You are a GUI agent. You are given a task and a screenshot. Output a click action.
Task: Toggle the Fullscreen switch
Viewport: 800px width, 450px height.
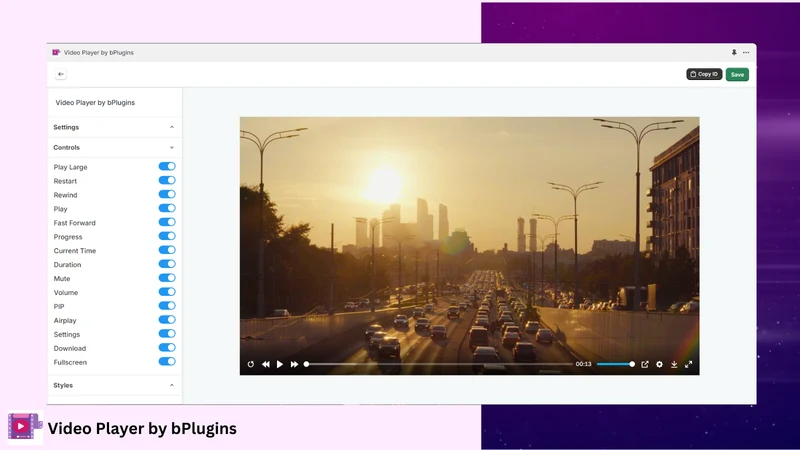167,361
